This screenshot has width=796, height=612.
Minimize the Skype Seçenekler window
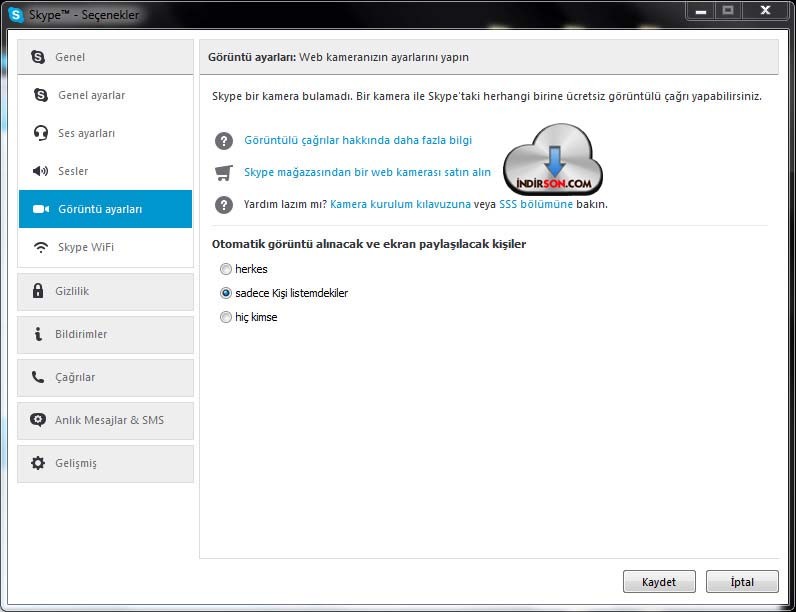click(701, 10)
